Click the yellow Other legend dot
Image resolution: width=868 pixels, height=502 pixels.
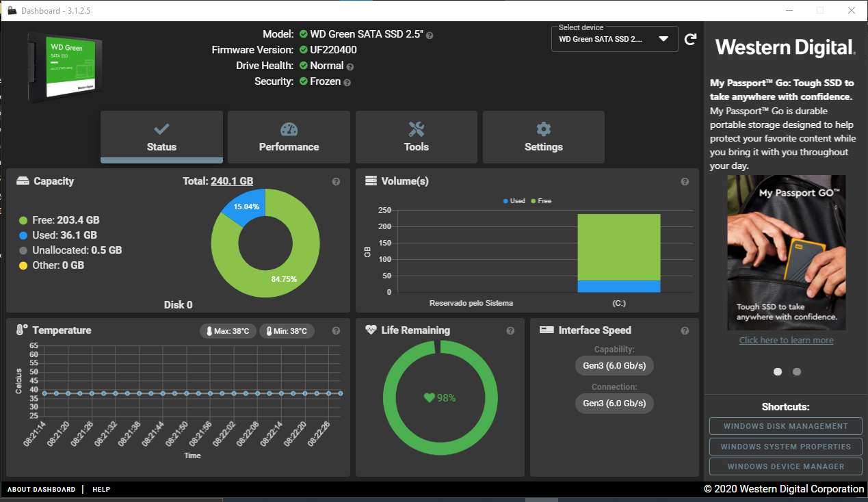[x=23, y=265]
